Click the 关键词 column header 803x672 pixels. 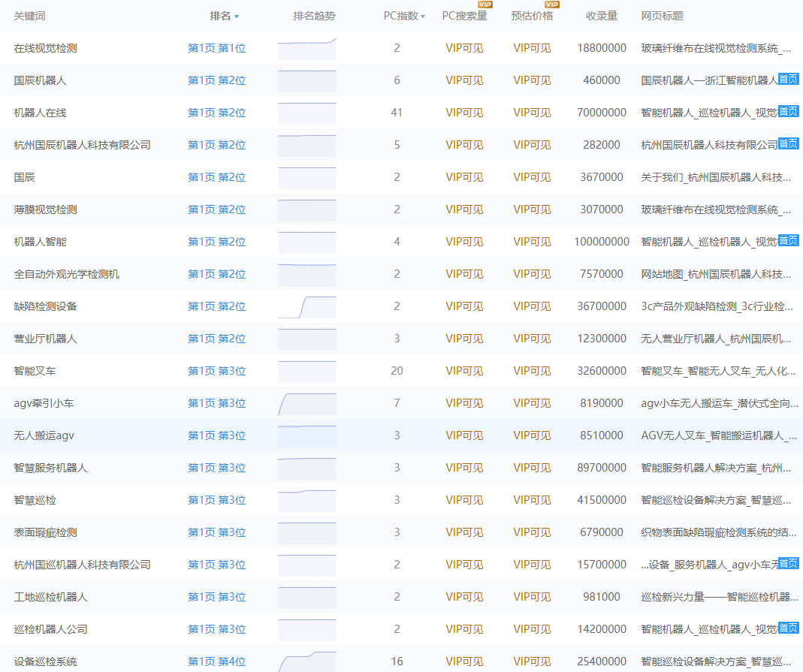point(30,16)
